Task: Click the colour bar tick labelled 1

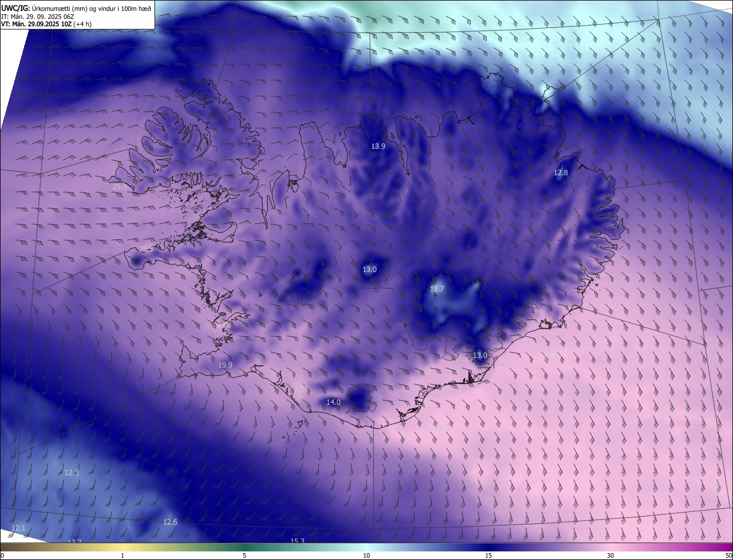Action: coord(123,555)
